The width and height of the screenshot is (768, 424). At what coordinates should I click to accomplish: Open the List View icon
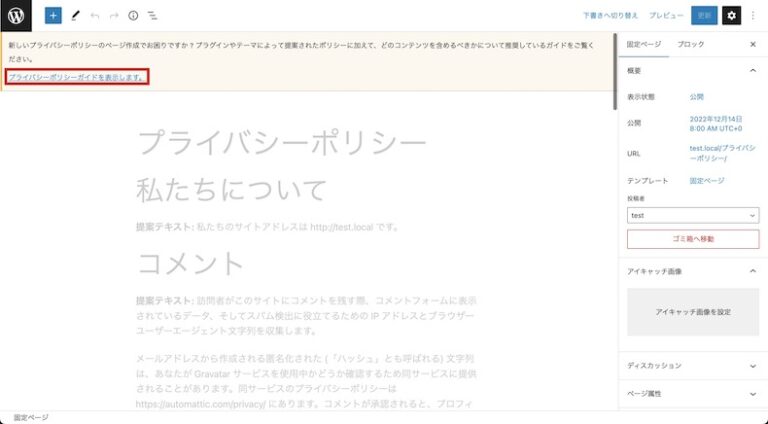[x=152, y=16]
